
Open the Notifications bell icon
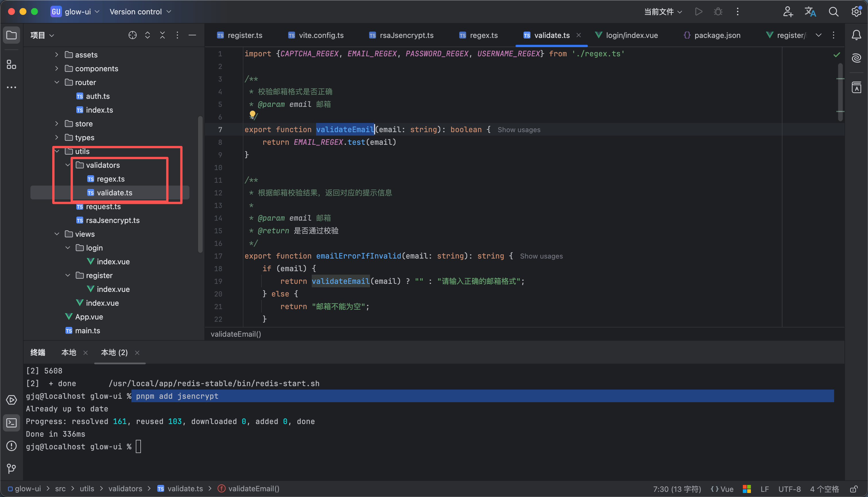856,35
